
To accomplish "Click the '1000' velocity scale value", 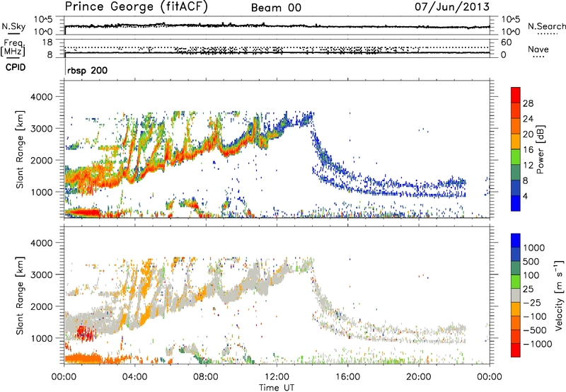I will coord(534,248).
